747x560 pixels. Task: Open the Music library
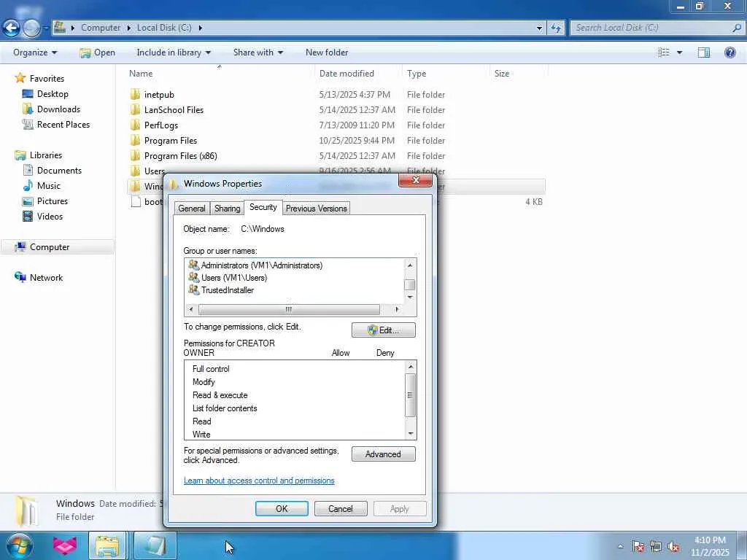49,186
